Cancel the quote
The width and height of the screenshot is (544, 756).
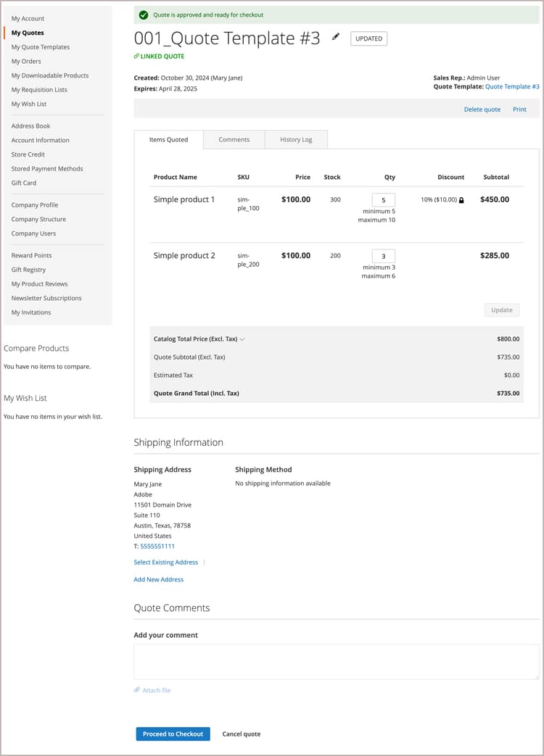click(x=241, y=734)
